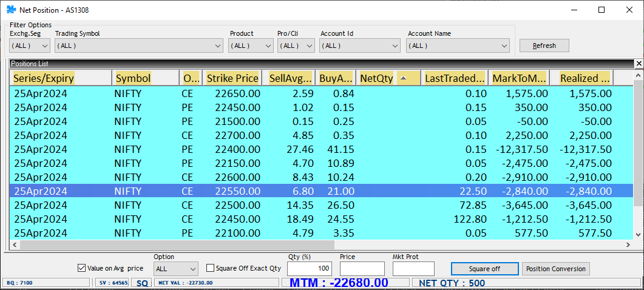Enable Square Off Exact Qty checkbox
644x290 pixels.
coord(210,268)
